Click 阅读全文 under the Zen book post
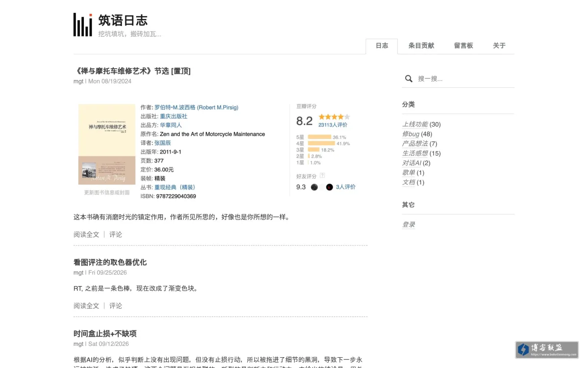 pos(86,235)
